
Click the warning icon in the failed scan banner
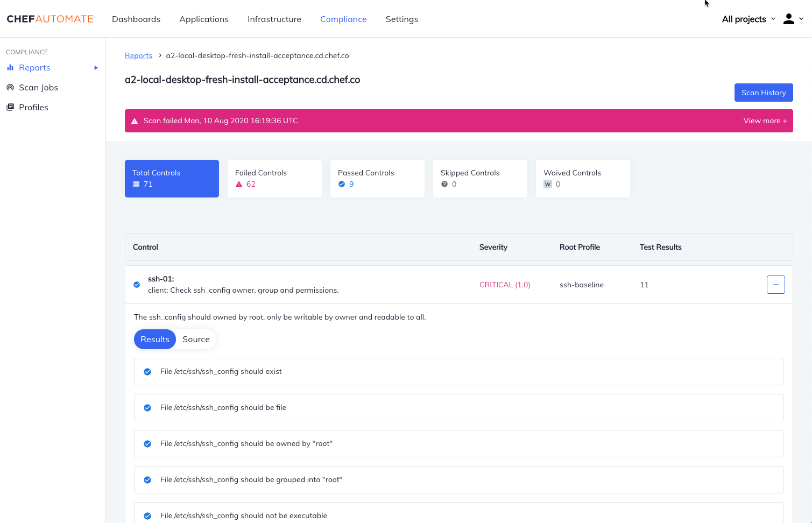coord(133,121)
